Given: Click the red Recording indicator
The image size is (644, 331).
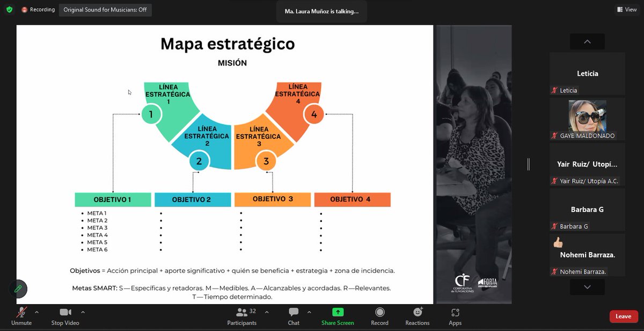Looking at the screenshot, I should [x=39, y=10].
